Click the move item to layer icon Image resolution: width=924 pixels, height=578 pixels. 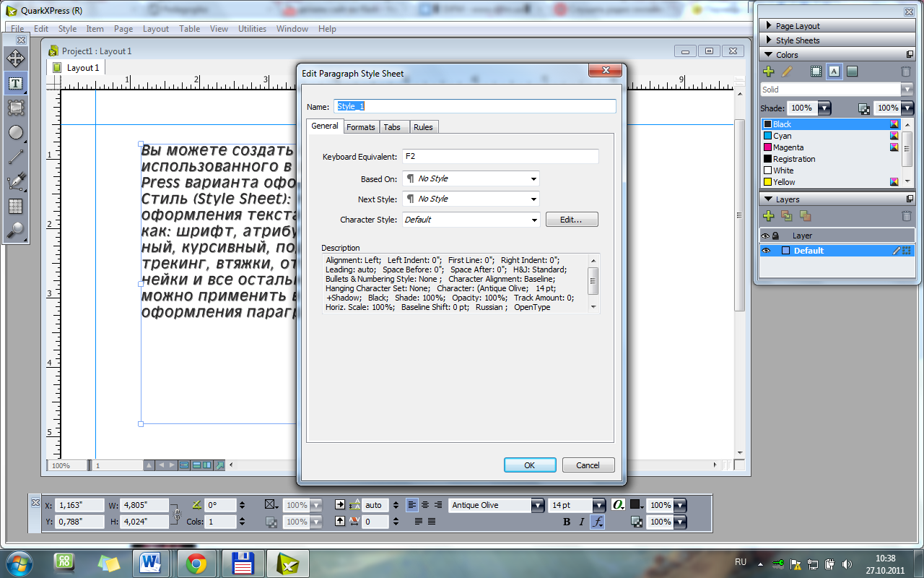pos(787,216)
